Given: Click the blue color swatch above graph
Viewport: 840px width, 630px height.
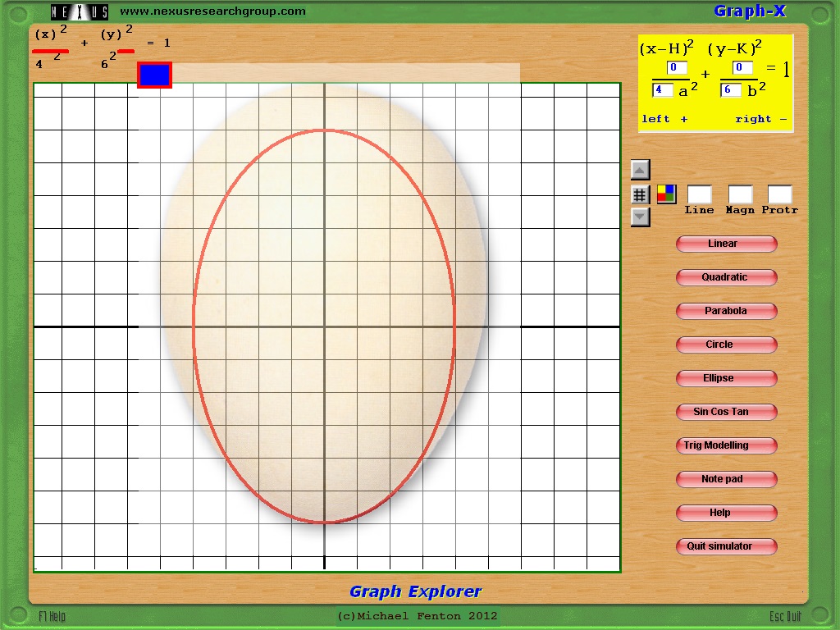Looking at the screenshot, I should click(x=154, y=75).
